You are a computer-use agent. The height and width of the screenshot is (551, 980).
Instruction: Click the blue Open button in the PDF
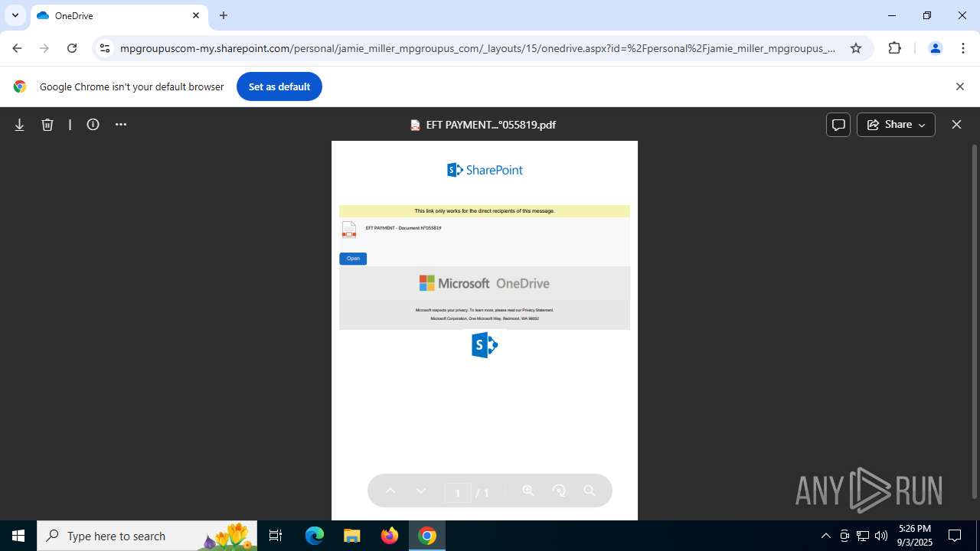coord(353,259)
